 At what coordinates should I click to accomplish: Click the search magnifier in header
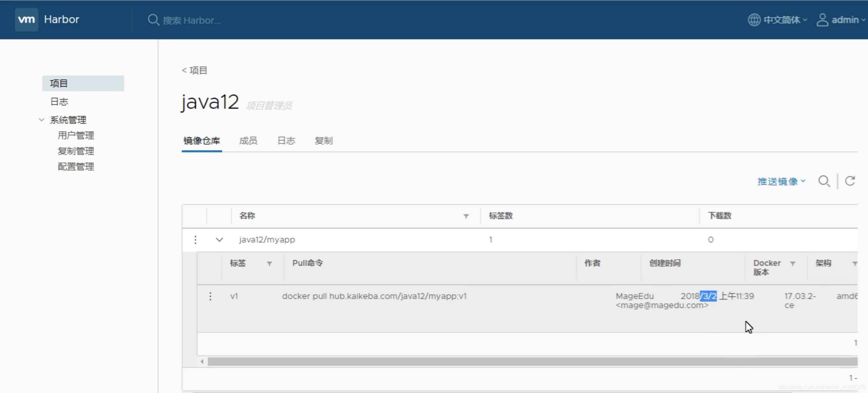[x=153, y=20]
